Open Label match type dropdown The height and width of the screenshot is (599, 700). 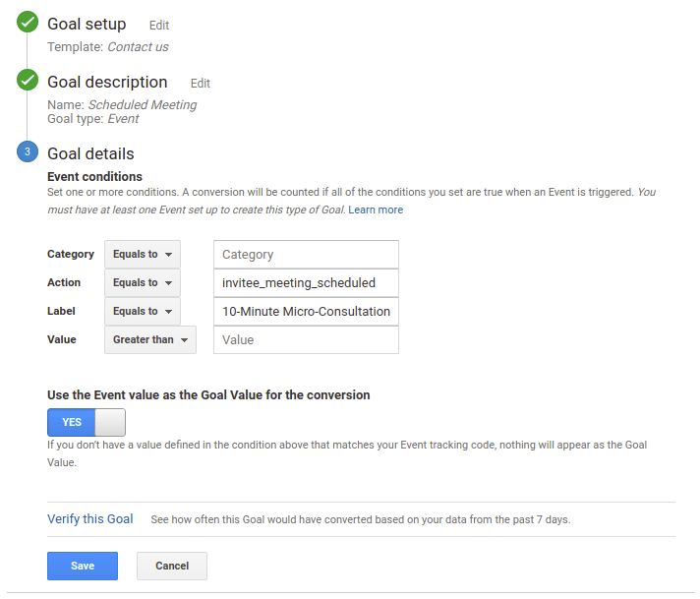(143, 312)
